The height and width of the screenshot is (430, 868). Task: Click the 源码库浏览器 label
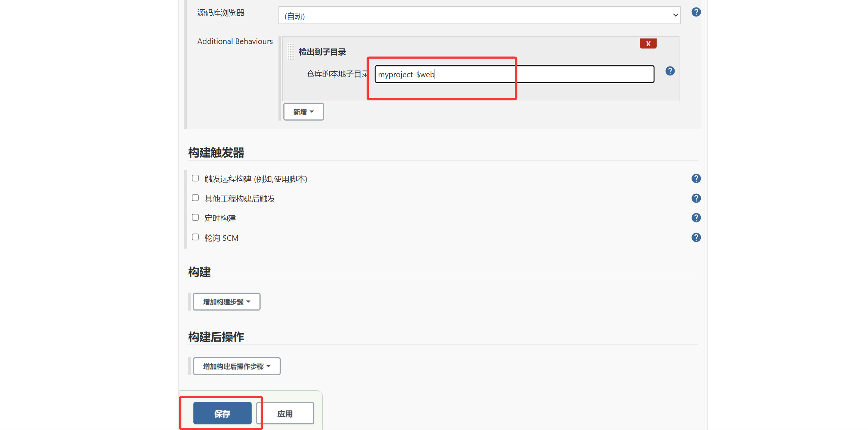221,13
